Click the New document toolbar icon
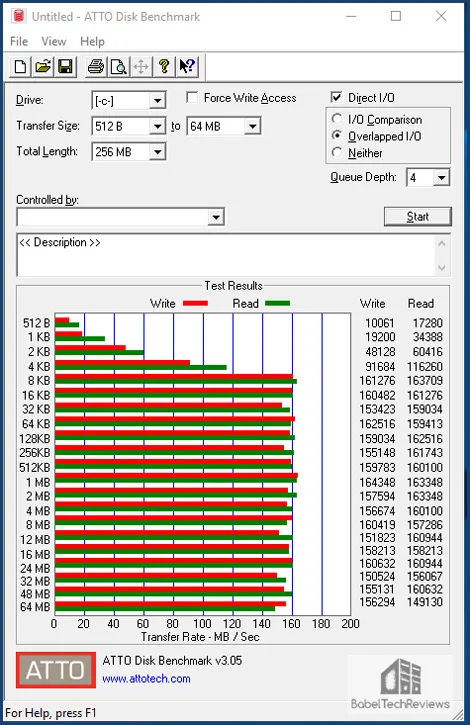Screen dimensions: 470x725 point(20,67)
